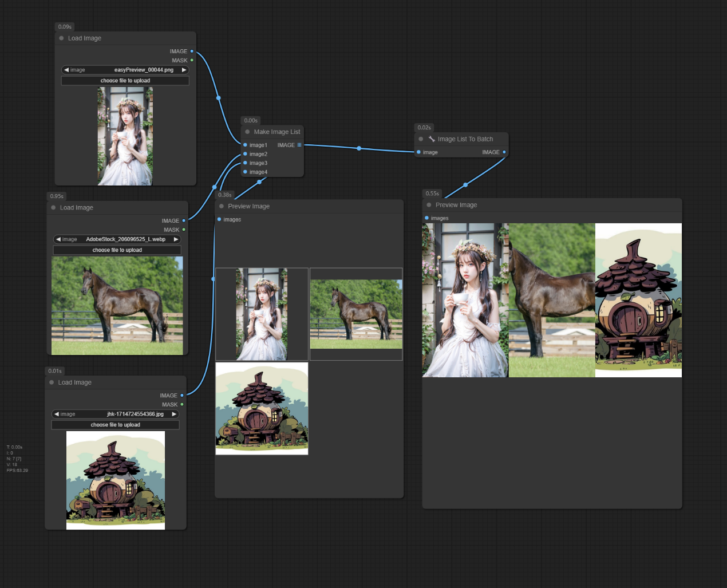Select the horse thumbnail in left Preview Image
The height and width of the screenshot is (588, 727).
coord(356,314)
